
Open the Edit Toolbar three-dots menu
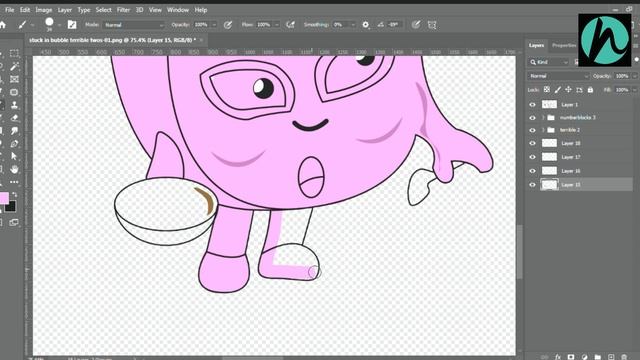pos(14,182)
